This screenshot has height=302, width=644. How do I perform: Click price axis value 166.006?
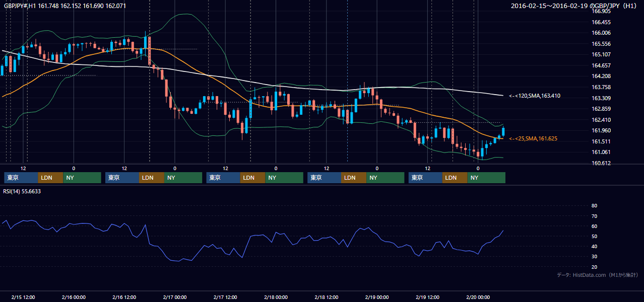tap(601, 33)
